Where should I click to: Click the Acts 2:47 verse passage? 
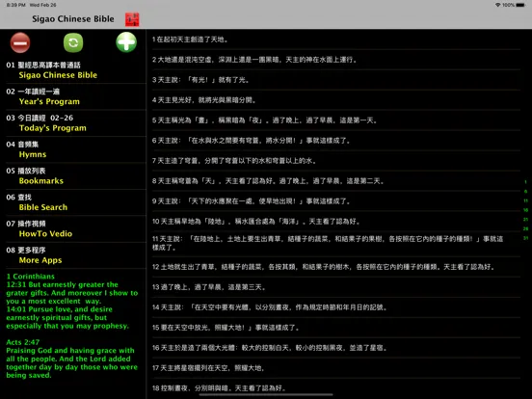tap(72, 359)
